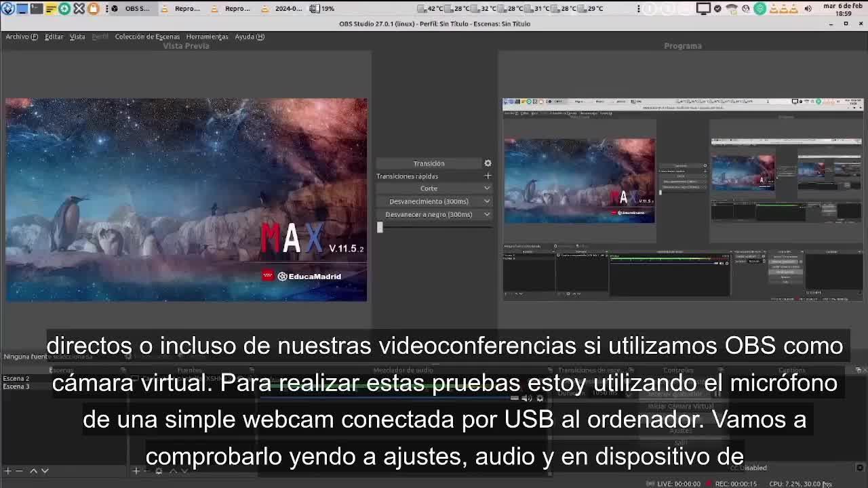Open the X-shaped app icon in panel
The image size is (868, 488).
pos(79,9)
